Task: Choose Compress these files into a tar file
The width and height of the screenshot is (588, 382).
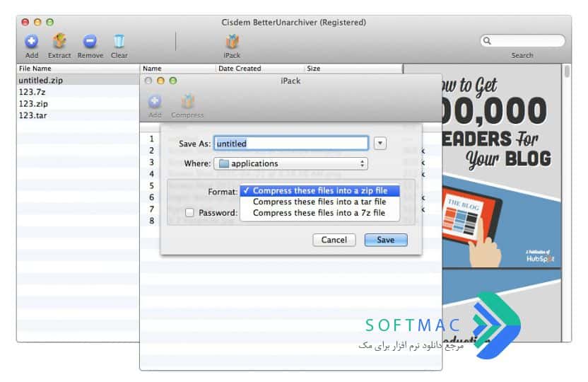Action: tap(320, 202)
